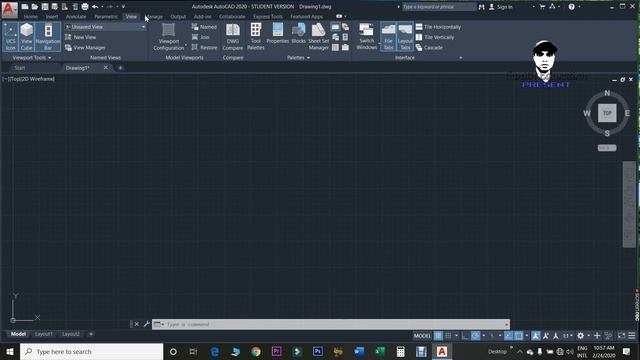The image size is (640, 360).
Task: Open the Start file tab
Action: coord(20,68)
